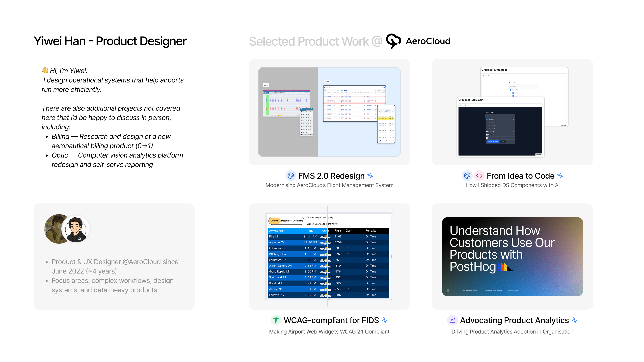
Task: Open the WCAG-compliant for FIDS title link
Action: pos(331,320)
